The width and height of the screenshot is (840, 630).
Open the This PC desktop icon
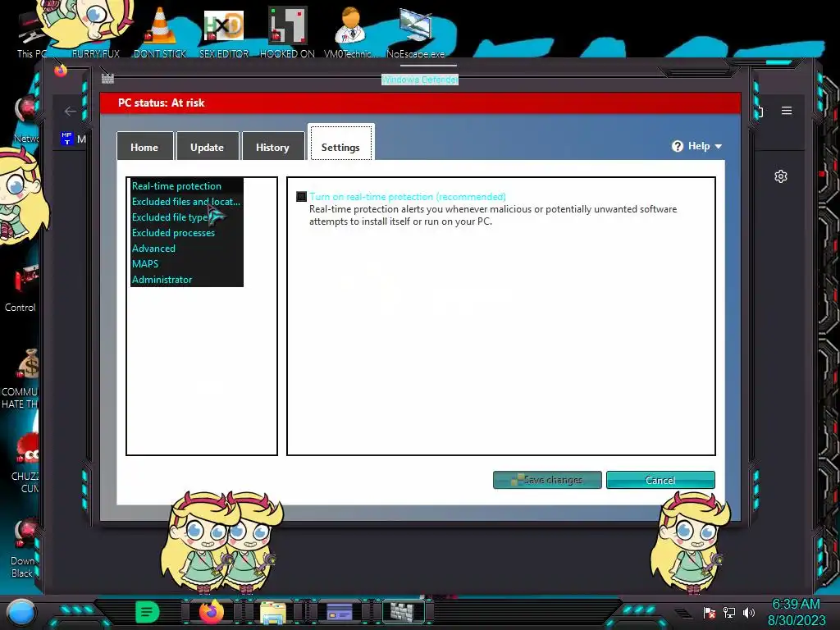pyautogui.click(x=31, y=34)
